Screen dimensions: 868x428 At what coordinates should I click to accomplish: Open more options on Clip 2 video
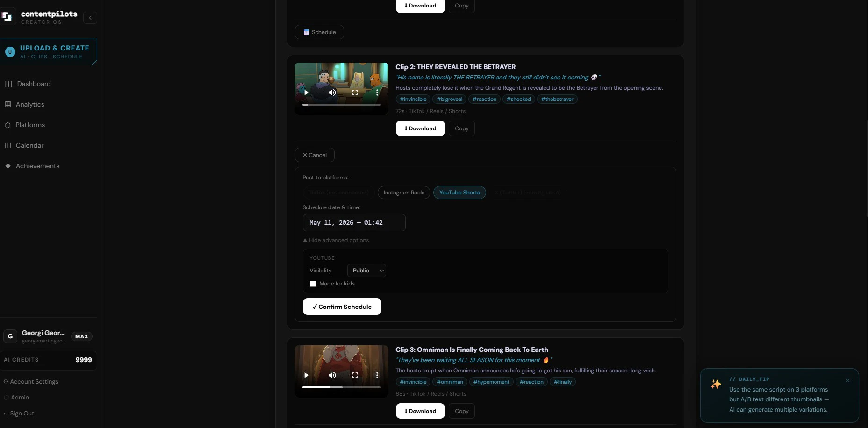(x=377, y=93)
